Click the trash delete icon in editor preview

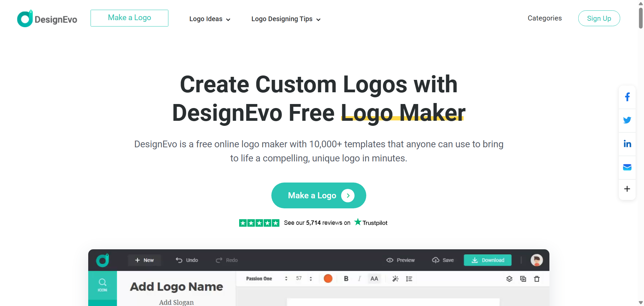tap(537, 279)
